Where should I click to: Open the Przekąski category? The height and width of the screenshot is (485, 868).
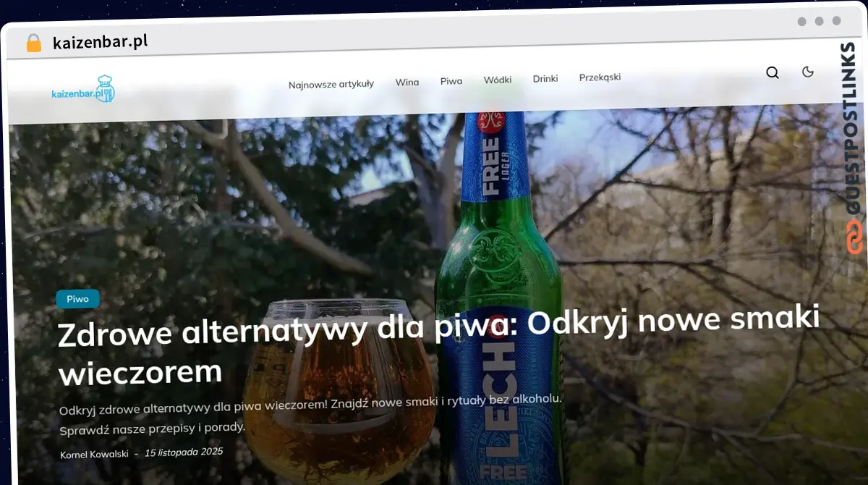(600, 77)
